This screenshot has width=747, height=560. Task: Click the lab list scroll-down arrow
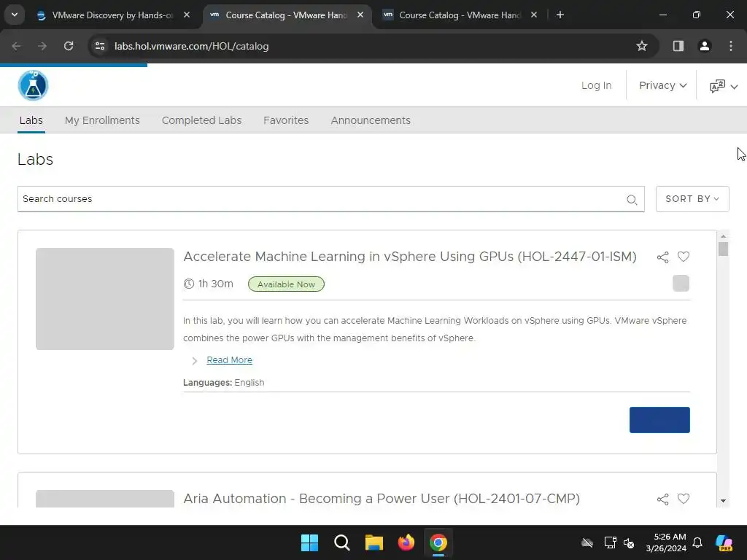coord(723,501)
